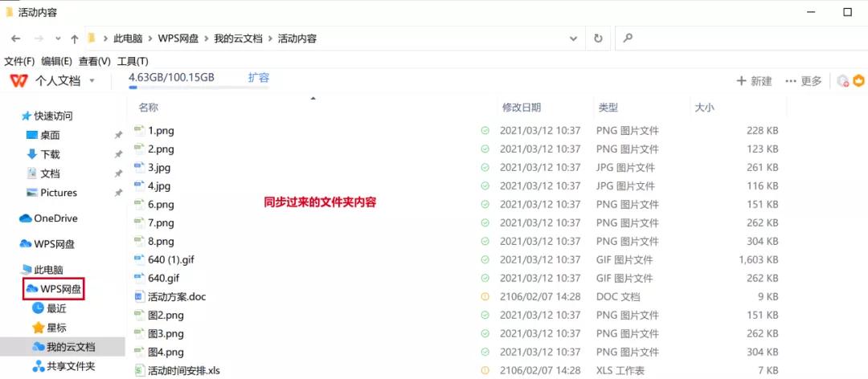Click the 活动方案.doc document icon
This screenshot has height=379, width=868.
point(139,296)
